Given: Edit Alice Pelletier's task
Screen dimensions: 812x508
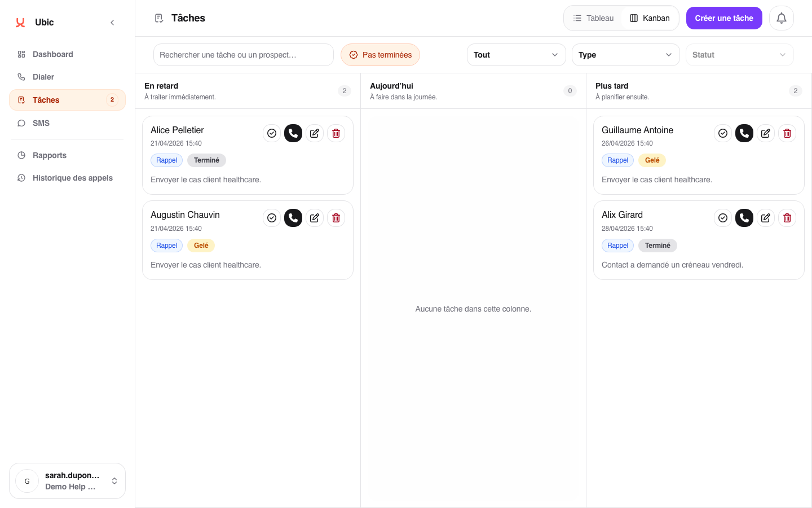Looking at the screenshot, I should click(315, 133).
